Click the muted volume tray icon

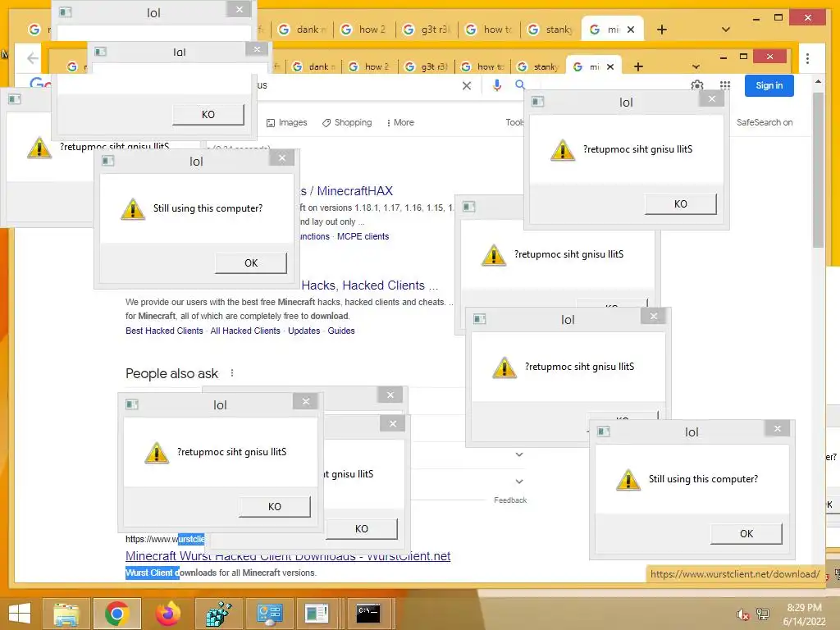tap(742, 614)
